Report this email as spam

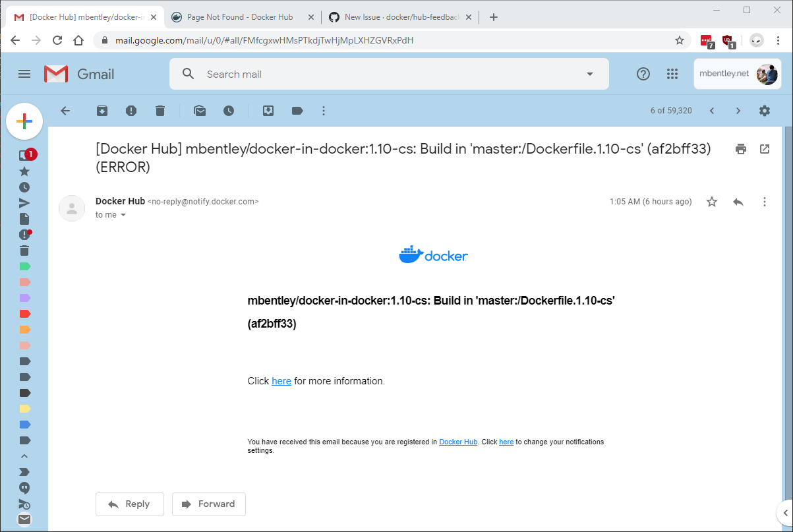tap(131, 111)
